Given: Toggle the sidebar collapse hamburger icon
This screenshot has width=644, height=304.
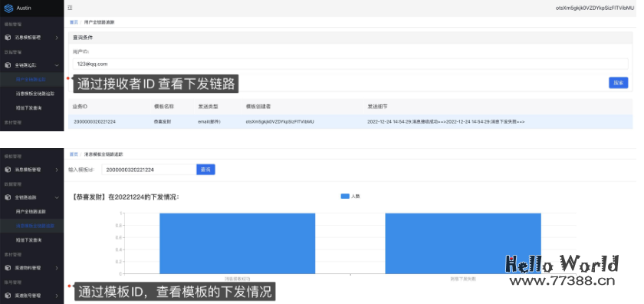Looking at the screenshot, I should (71, 8).
